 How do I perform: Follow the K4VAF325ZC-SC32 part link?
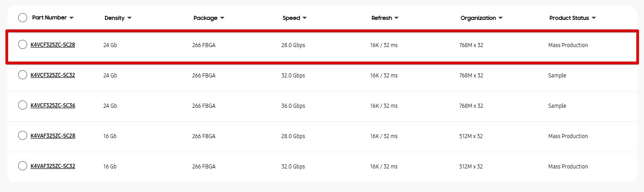coord(52,166)
